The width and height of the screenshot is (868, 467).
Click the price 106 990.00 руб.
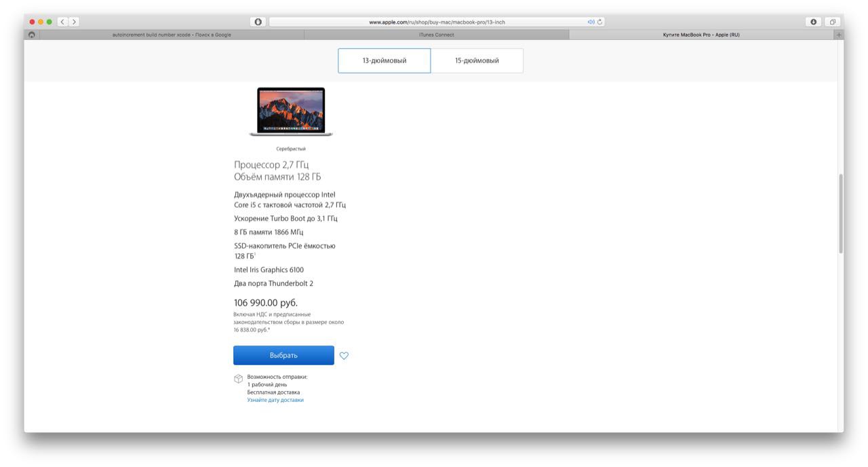click(x=266, y=303)
